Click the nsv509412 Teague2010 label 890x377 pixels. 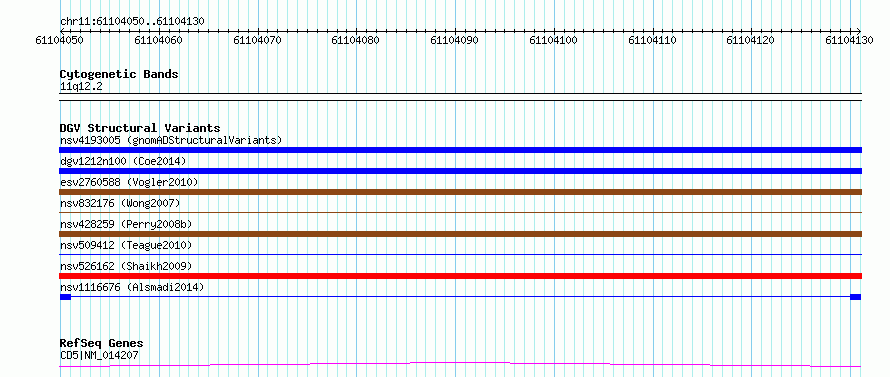(x=126, y=245)
